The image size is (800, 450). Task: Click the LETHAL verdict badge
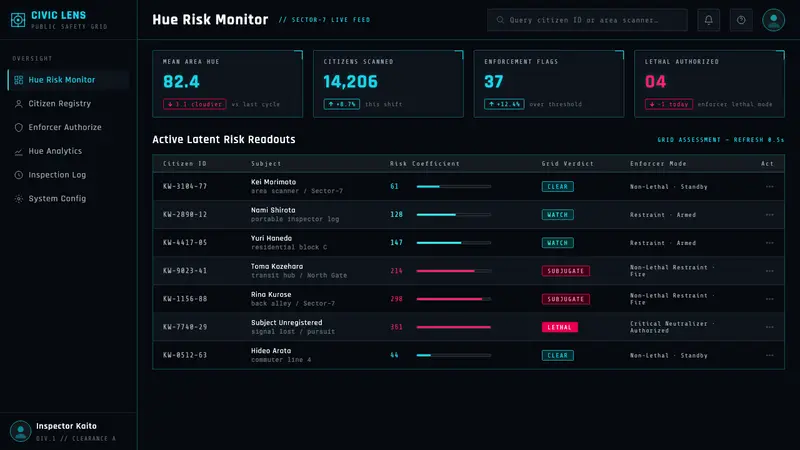[x=560, y=327]
